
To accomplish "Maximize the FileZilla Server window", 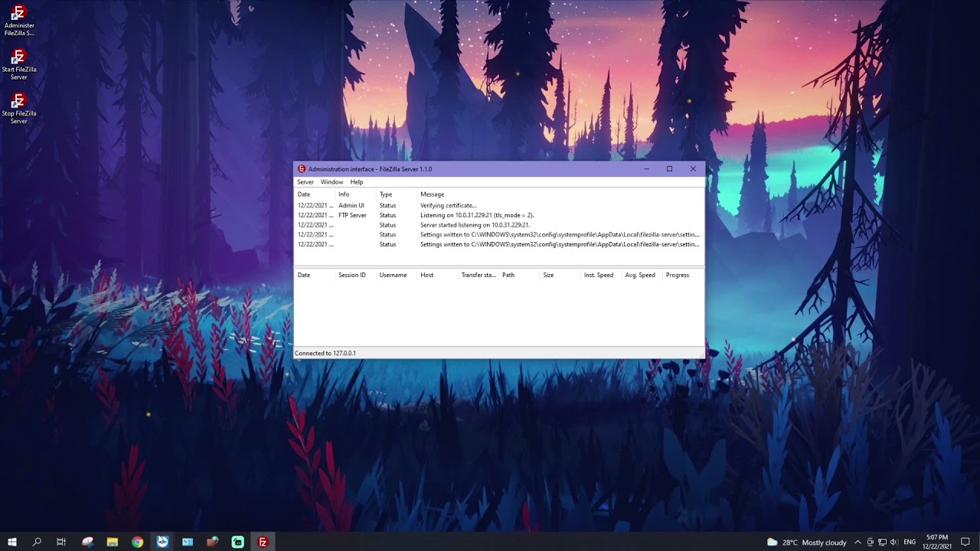I will click(x=669, y=169).
